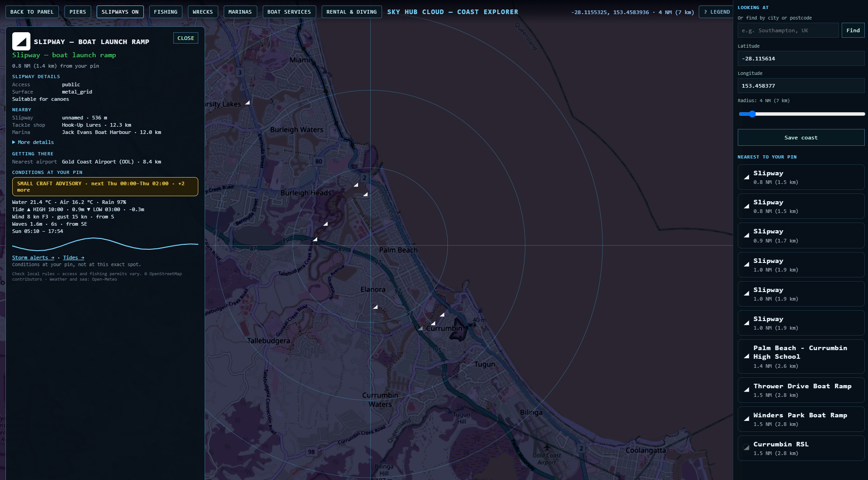
Task: Close the slipway detail panel
Action: tap(186, 38)
